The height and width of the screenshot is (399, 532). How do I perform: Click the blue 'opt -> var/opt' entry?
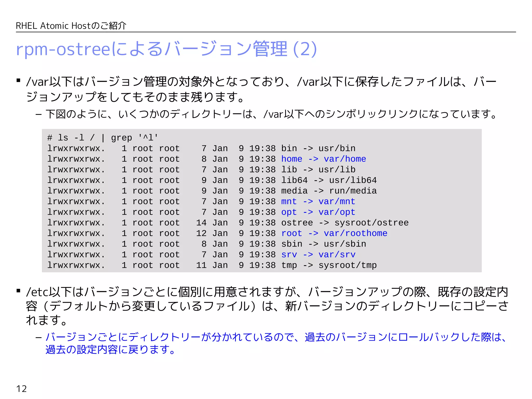318,212
